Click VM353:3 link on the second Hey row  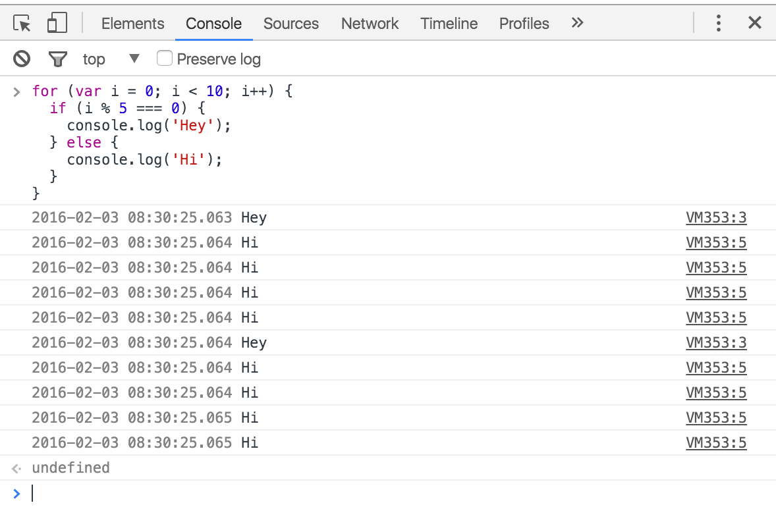click(x=716, y=342)
